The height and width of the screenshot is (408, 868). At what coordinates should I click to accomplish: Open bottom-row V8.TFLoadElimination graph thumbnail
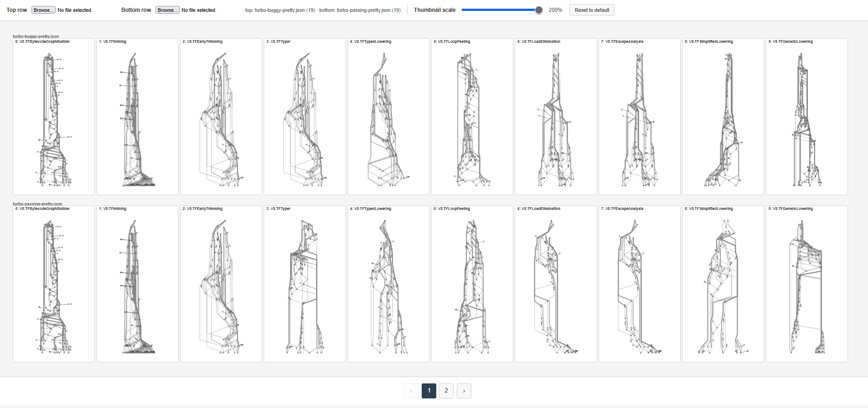(556, 284)
